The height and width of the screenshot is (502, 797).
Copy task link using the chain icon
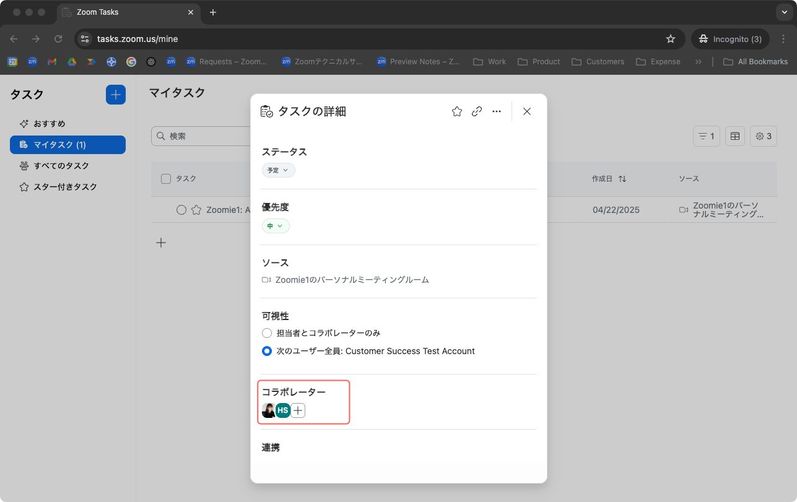coord(477,112)
